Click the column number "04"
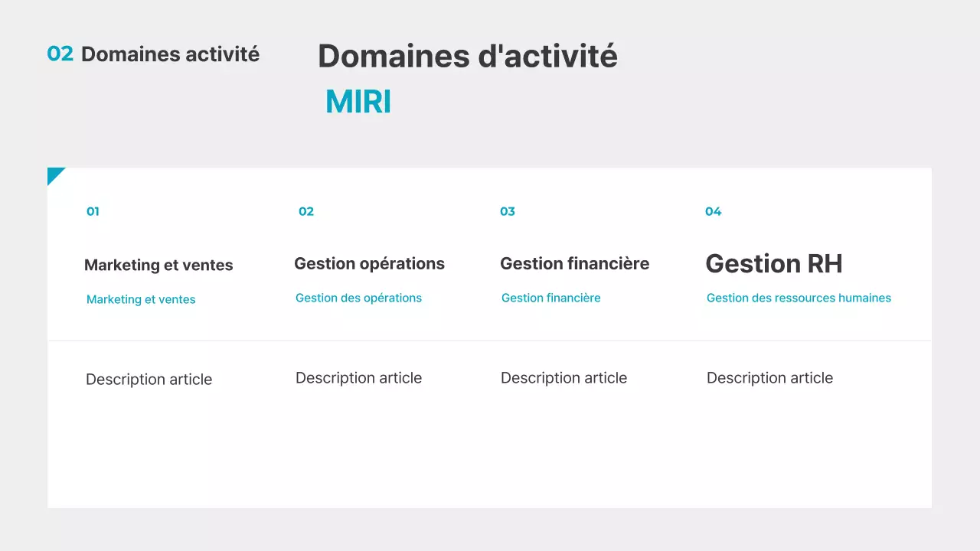 pyautogui.click(x=713, y=212)
